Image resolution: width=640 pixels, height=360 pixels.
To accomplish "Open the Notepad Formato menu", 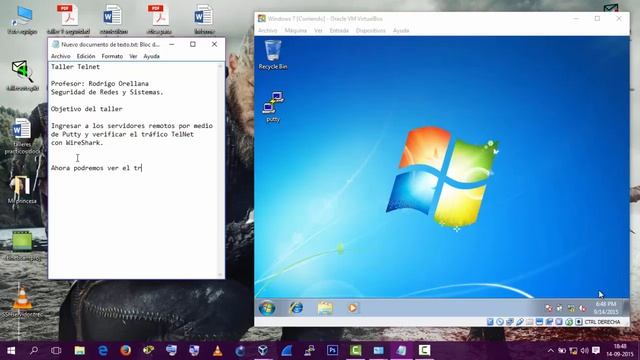I will tap(112, 56).
